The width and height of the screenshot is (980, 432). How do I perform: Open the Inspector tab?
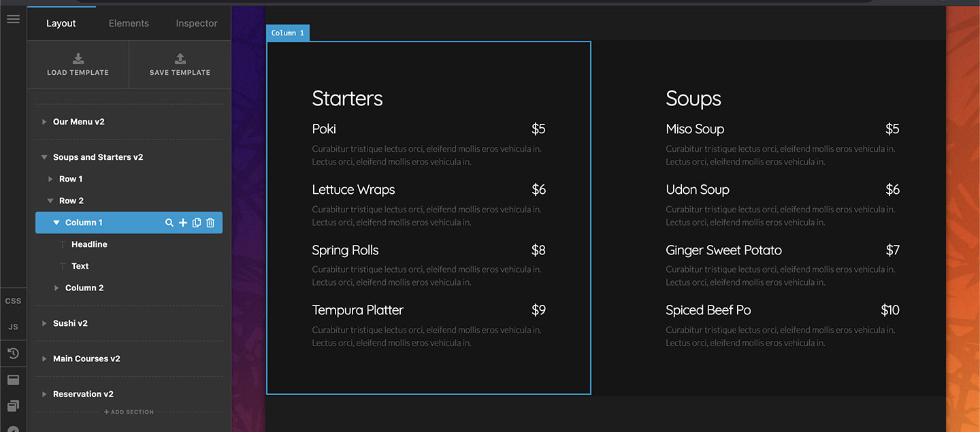click(196, 22)
